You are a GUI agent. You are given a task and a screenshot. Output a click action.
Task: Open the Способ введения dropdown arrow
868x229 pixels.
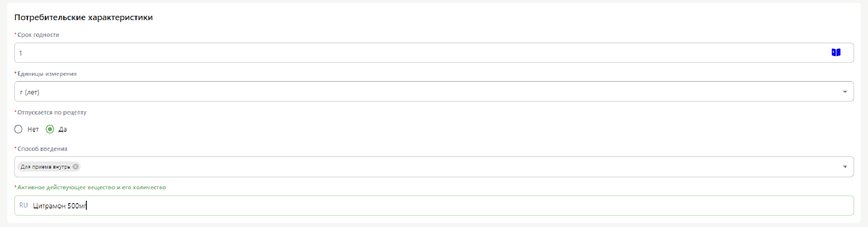point(844,167)
